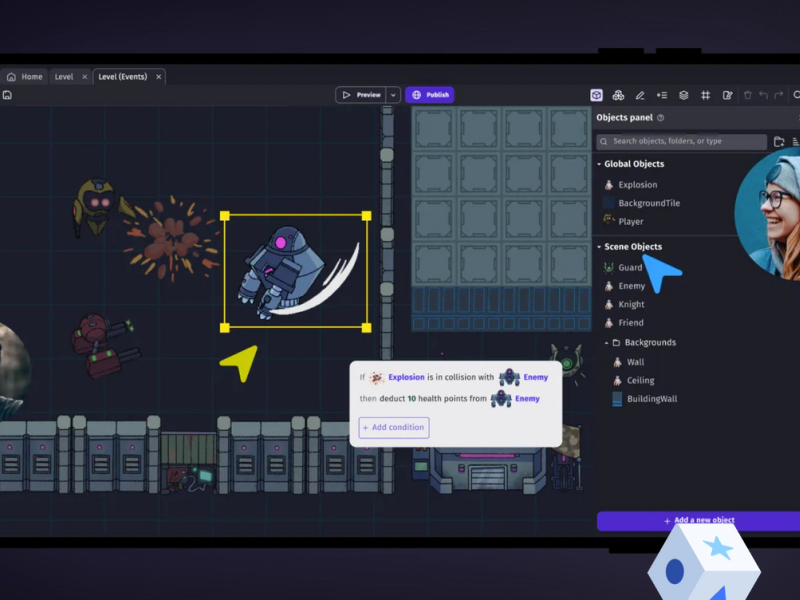Close the Level (Events) tab
This screenshot has width=800, height=600.
(159, 77)
